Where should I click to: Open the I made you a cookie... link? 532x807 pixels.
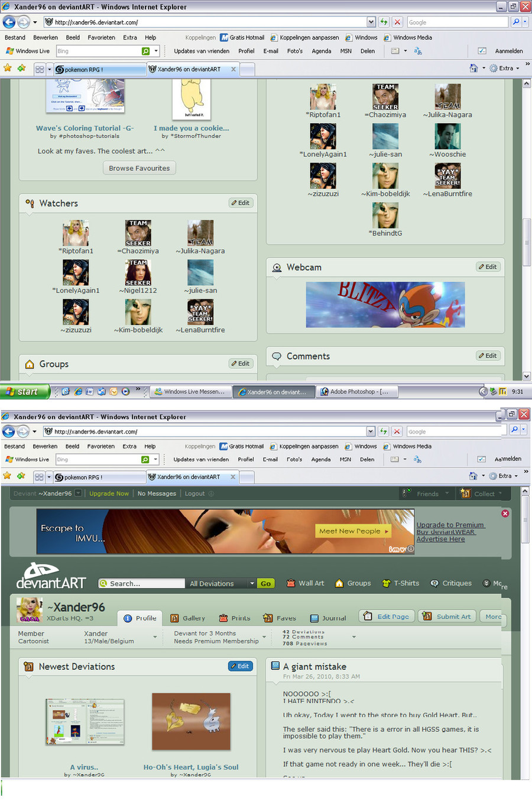tap(192, 128)
